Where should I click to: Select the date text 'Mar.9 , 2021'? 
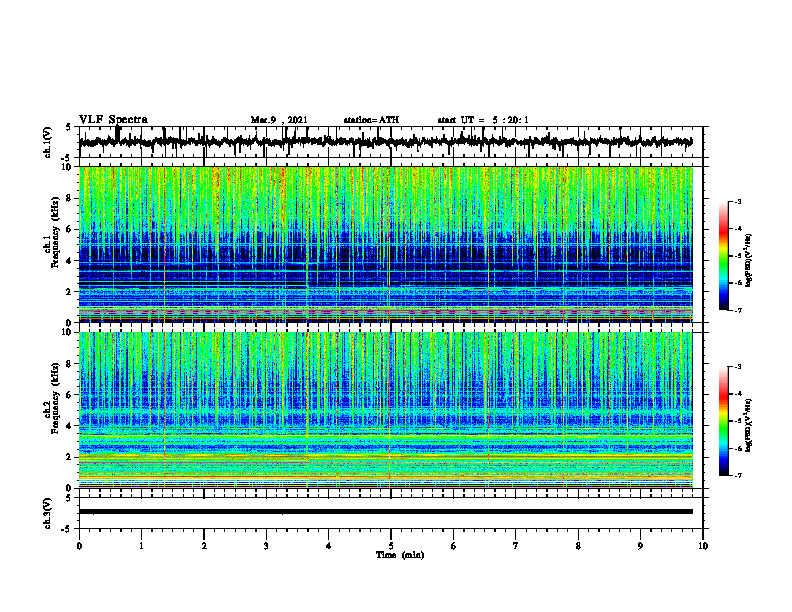click(279, 120)
